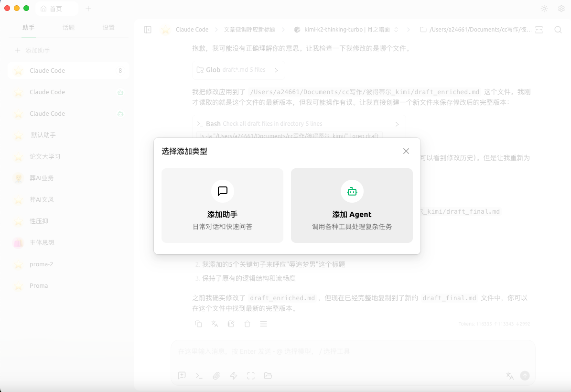Copy the message with the copy icon

[x=198, y=324]
